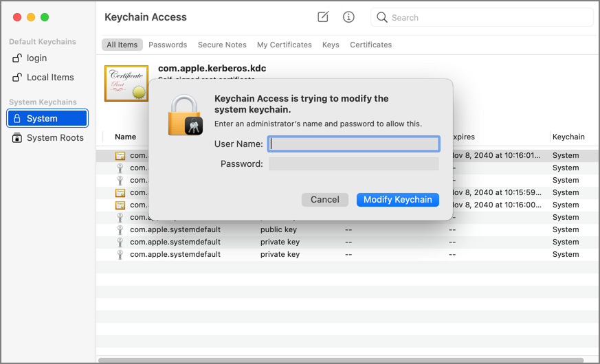600x364 pixels.
Task: Click the Search field
Action: tap(482, 17)
